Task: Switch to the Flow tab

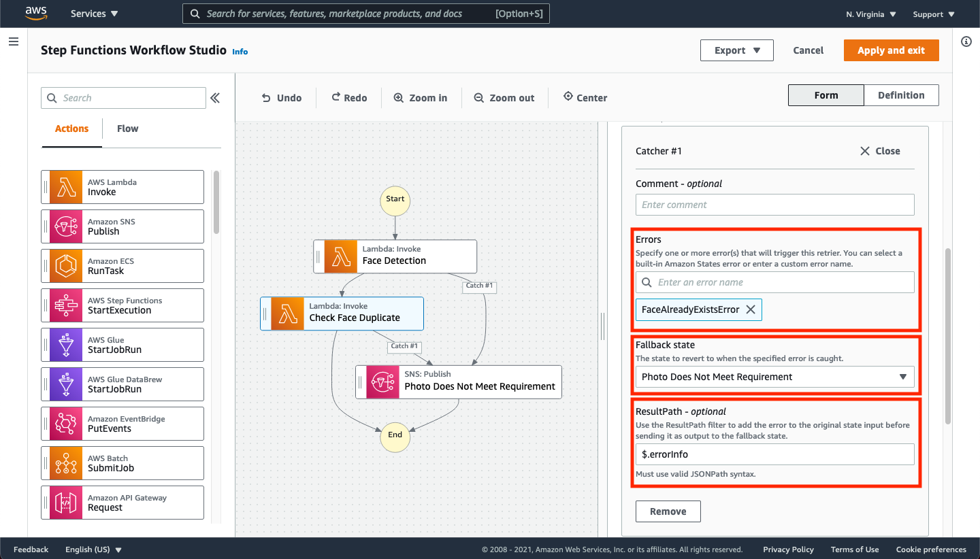Action: pos(127,129)
